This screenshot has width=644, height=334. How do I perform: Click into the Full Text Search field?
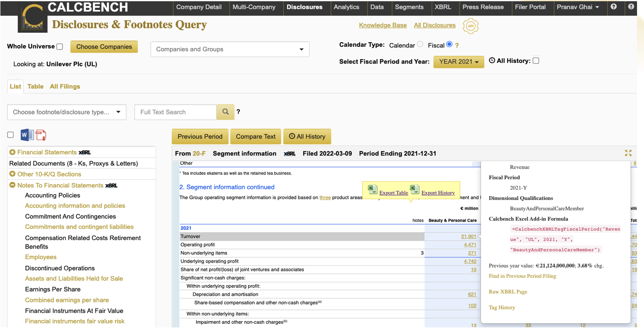pyautogui.click(x=175, y=112)
